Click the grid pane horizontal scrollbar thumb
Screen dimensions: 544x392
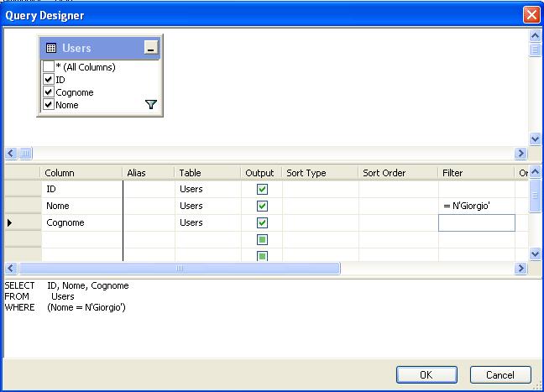(x=180, y=268)
